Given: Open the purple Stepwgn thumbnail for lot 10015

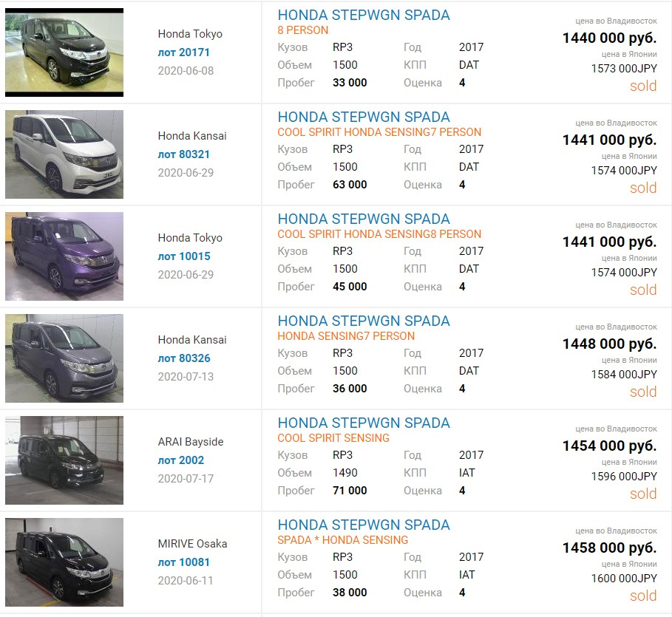Looking at the screenshot, I should (x=64, y=256).
